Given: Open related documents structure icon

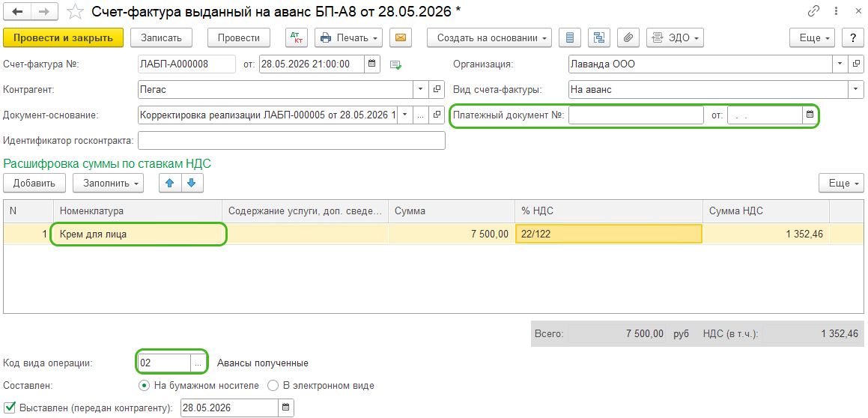Looking at the screenshot, I should [599, 37].
